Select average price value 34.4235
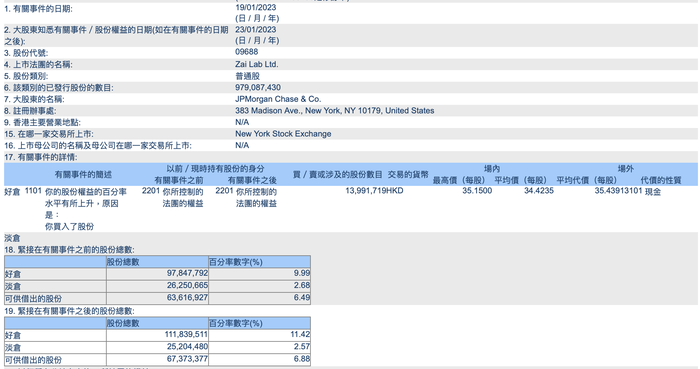This screenshot has width=700, height=369. [x=539, y=191]
